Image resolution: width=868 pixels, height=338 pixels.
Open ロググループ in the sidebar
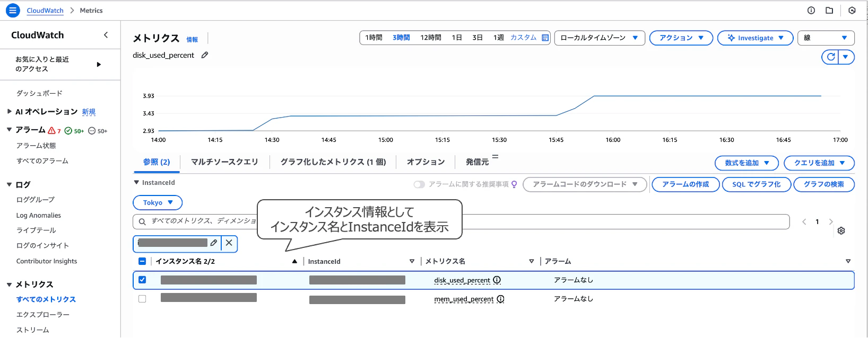pyautogui.click(x=36, y=200)
